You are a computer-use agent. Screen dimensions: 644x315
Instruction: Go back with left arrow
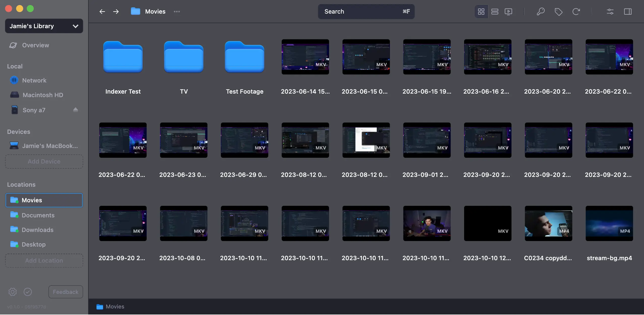102,12
